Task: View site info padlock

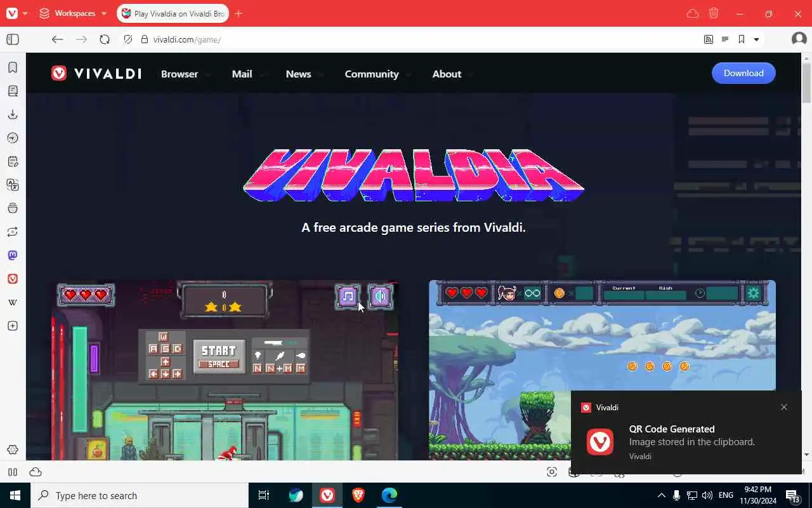Action: 145,39
